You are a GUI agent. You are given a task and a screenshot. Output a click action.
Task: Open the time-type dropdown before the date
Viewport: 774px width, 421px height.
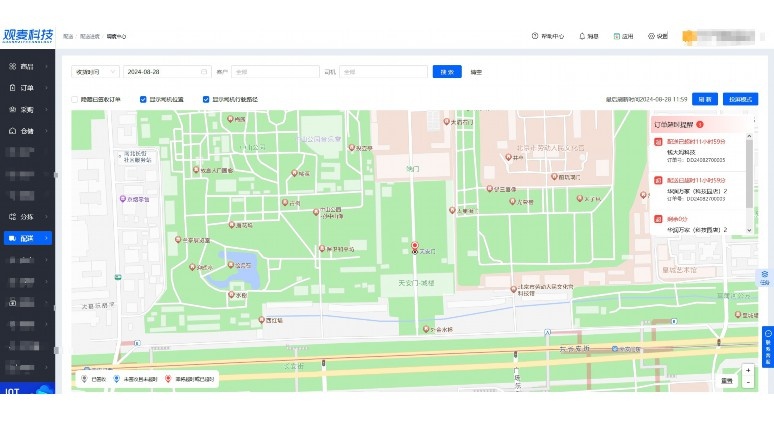95,72
